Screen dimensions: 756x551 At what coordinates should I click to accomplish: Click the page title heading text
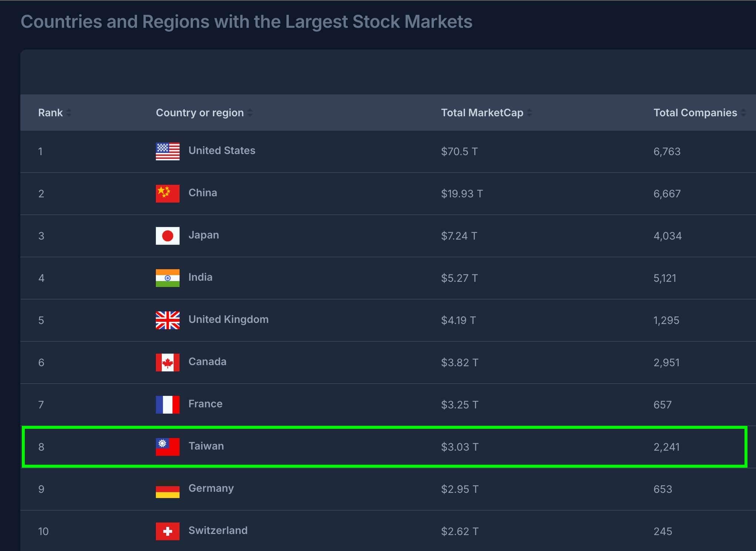246,21
